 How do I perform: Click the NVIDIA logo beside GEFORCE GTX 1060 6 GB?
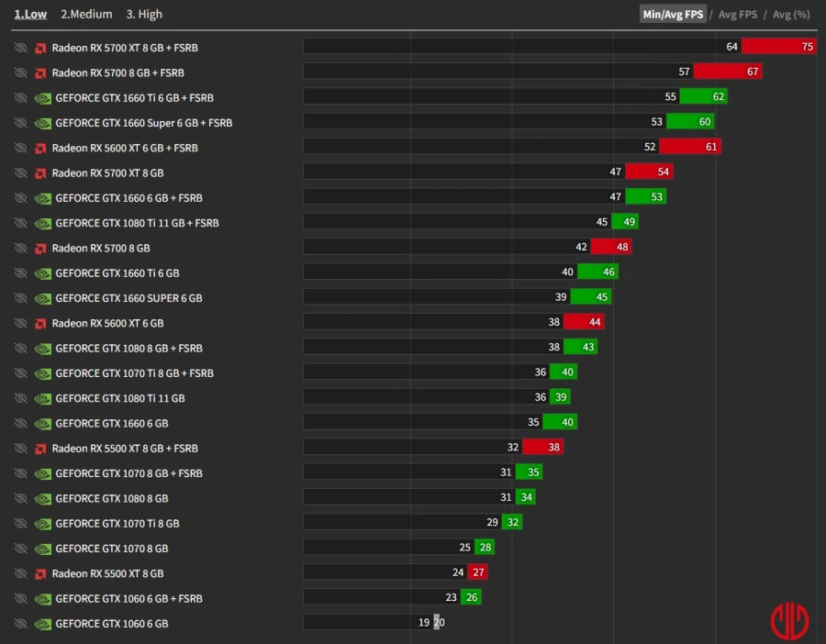[42, 624]
